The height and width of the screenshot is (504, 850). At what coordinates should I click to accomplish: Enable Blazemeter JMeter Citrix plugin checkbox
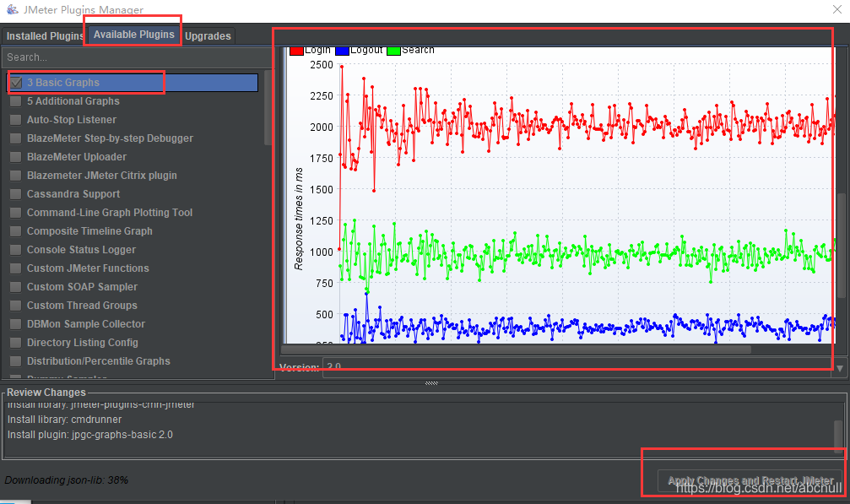[x=16, y=176]
